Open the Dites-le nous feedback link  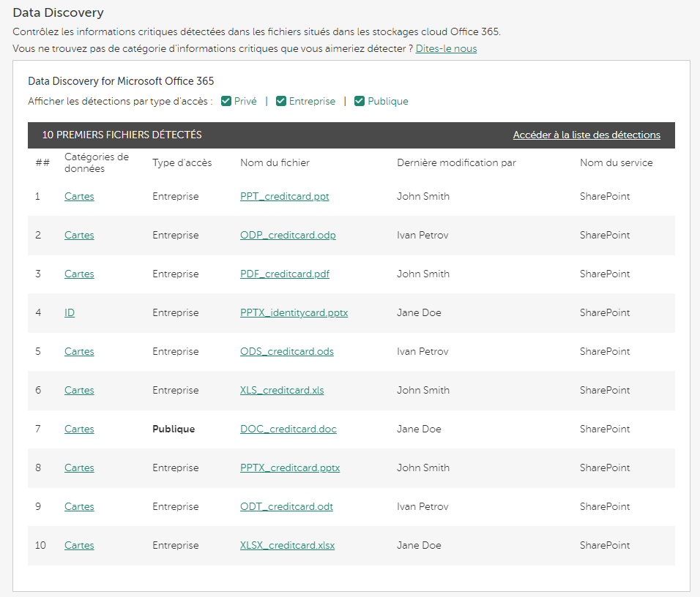point(446,49)
